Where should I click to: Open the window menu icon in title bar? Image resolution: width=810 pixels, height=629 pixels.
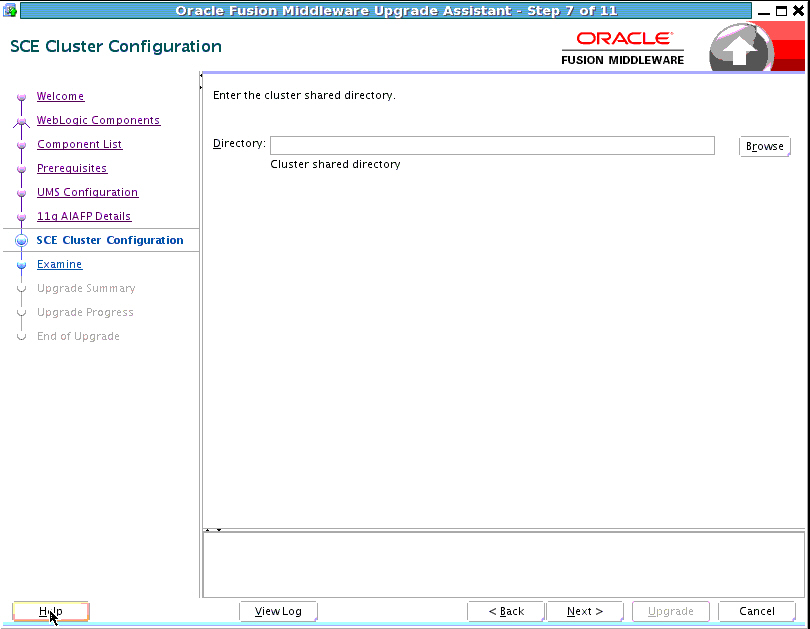pyautogui.click(x=10, y=10)
